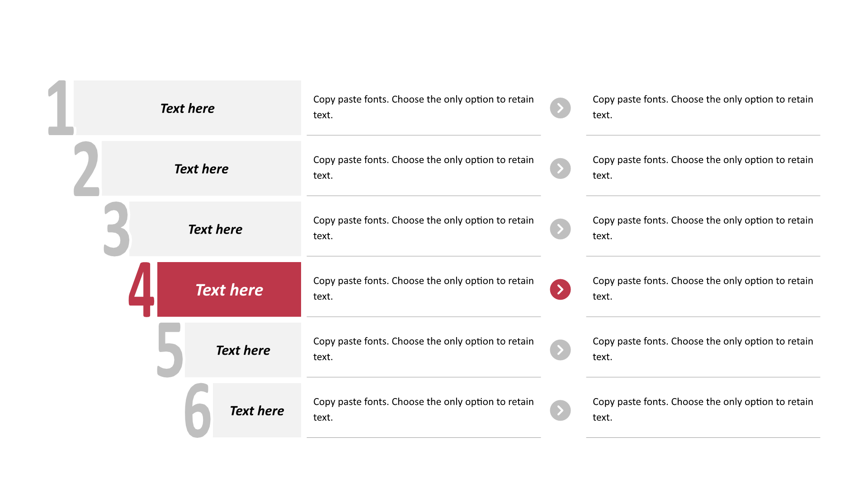Screen dimensions: 868x488
Task: Select row 3 middle 'Copy paste fonts' text
Action: 424,228
